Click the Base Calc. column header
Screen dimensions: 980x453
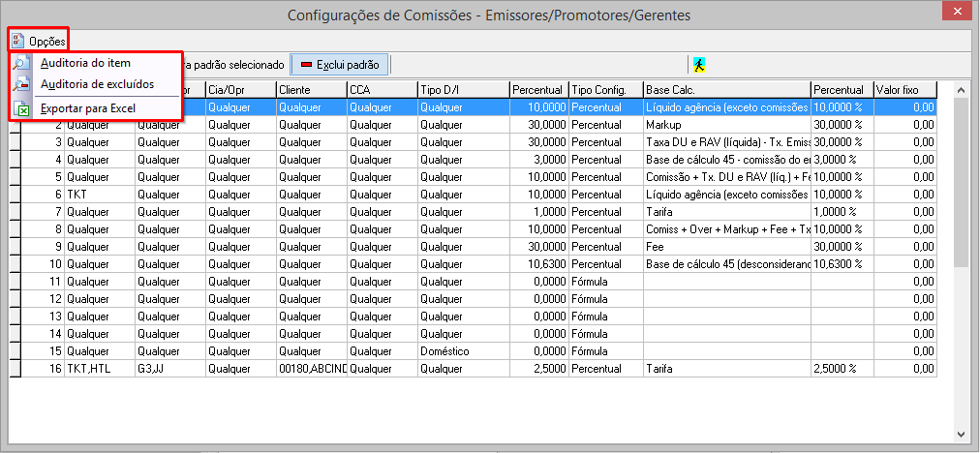727,90
